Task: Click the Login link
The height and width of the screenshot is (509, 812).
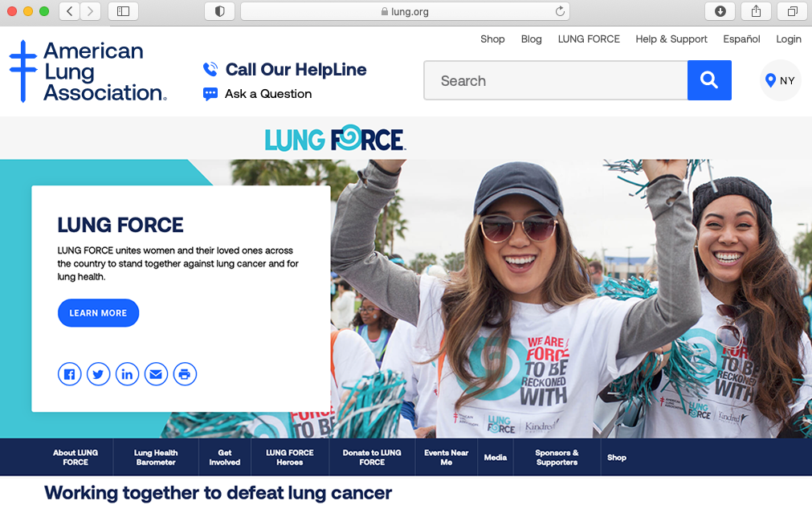Action: [x=789, y=39]
